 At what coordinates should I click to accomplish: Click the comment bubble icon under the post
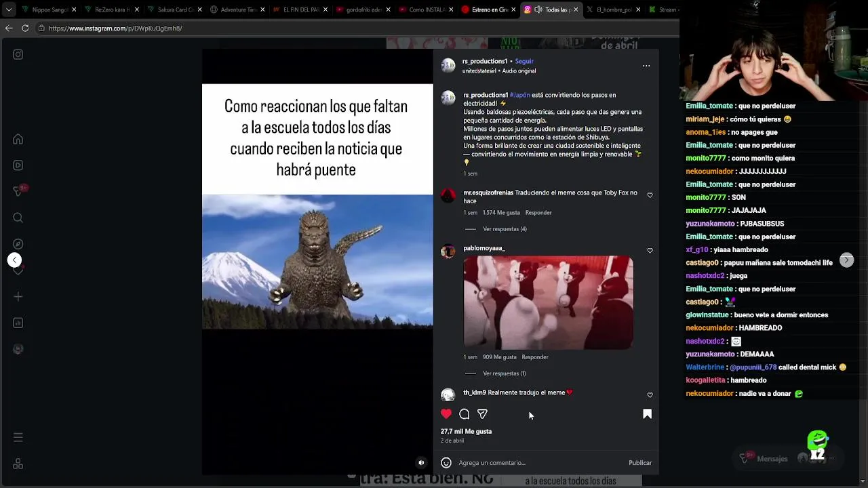(x=465, y=414)
